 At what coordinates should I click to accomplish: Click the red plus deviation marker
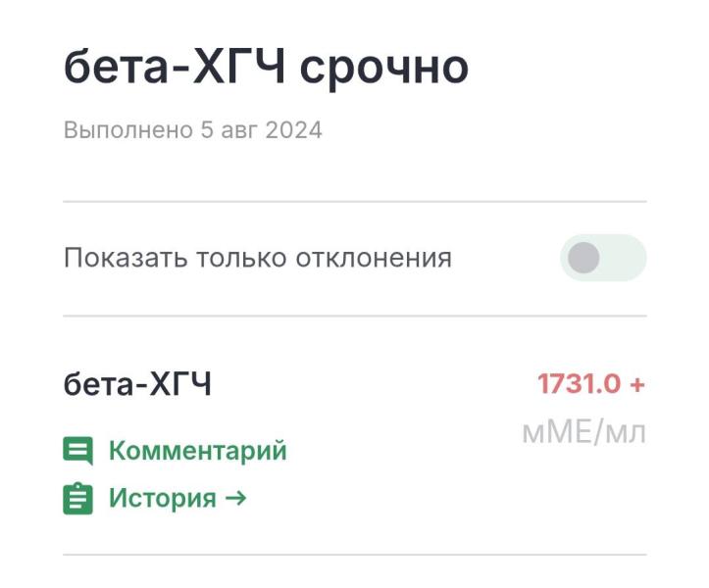click(x=637, y=384)
